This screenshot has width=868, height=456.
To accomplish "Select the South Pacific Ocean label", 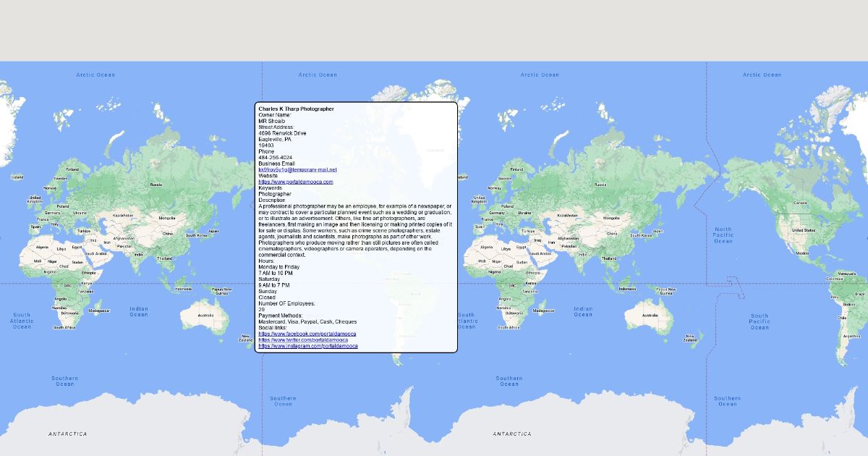I will tap(759, 321).
